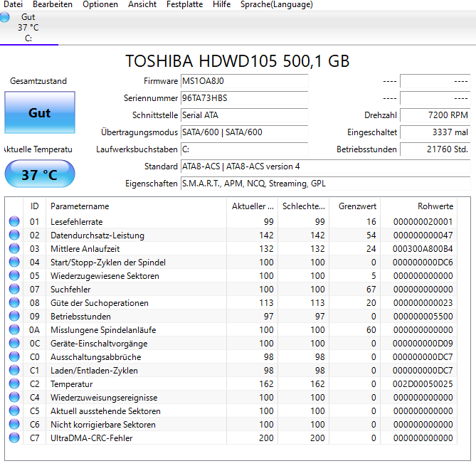Click the Schlechte... column header
476x466 pixels.
point(304,206)
